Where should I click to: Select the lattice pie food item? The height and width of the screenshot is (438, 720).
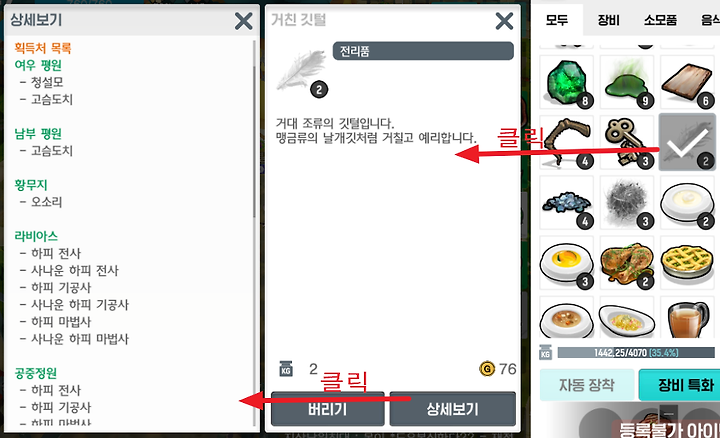pyautogui.click(x=687, y=263)
